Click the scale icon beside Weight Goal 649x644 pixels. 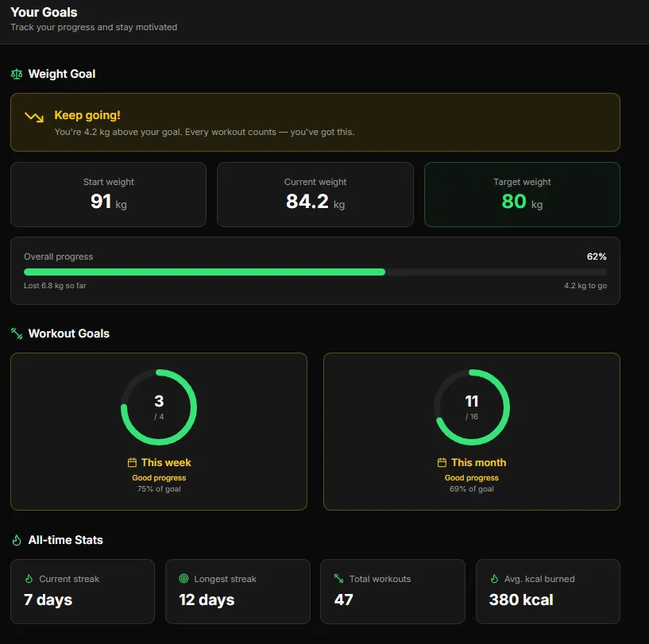click(17, 74)
